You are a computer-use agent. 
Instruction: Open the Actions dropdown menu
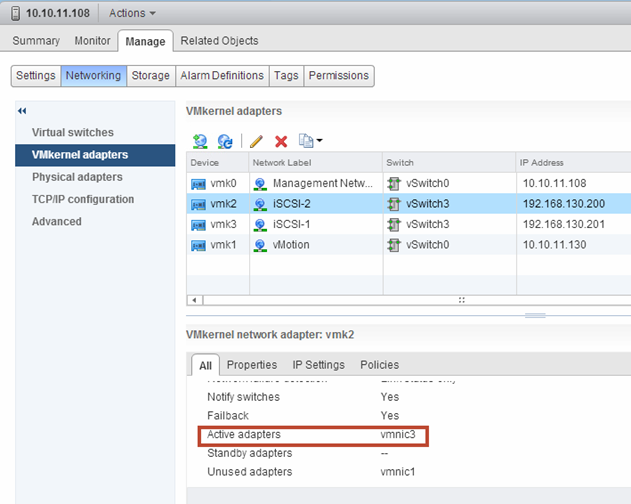click(133, 13)
